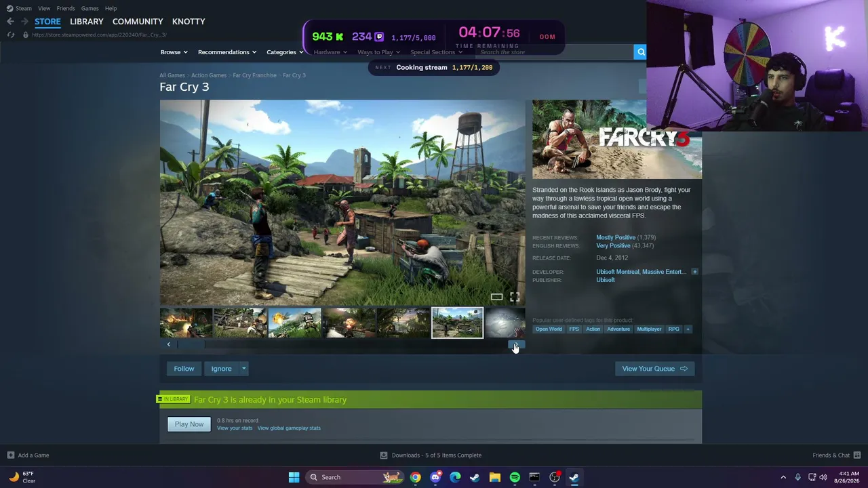Open the Very Positive English reviews link

[613, 246]
